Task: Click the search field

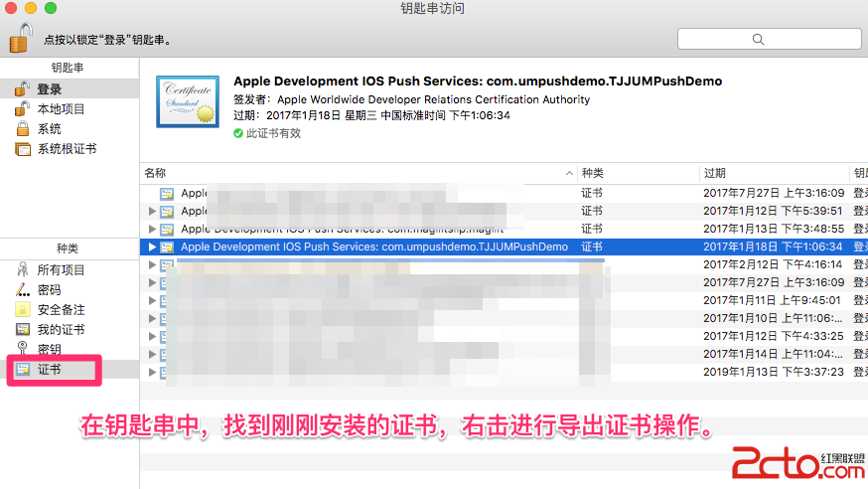Action: (x=769, y=39)
